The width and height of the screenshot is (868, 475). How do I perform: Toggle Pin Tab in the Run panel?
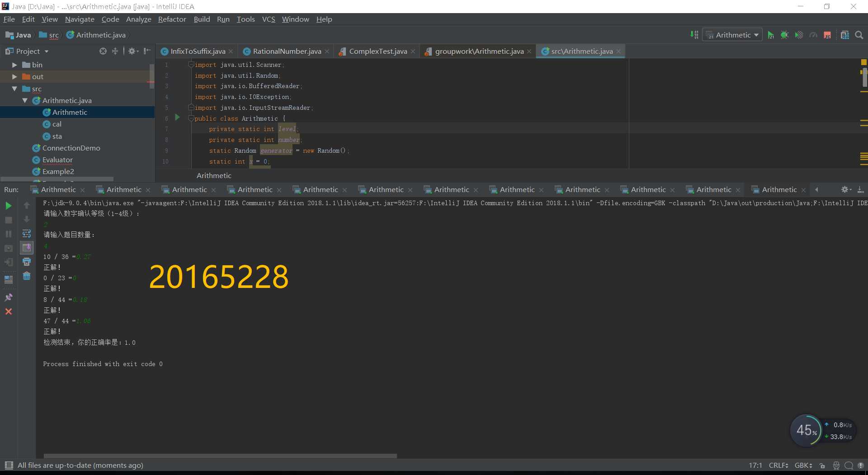tap(8, 297)
